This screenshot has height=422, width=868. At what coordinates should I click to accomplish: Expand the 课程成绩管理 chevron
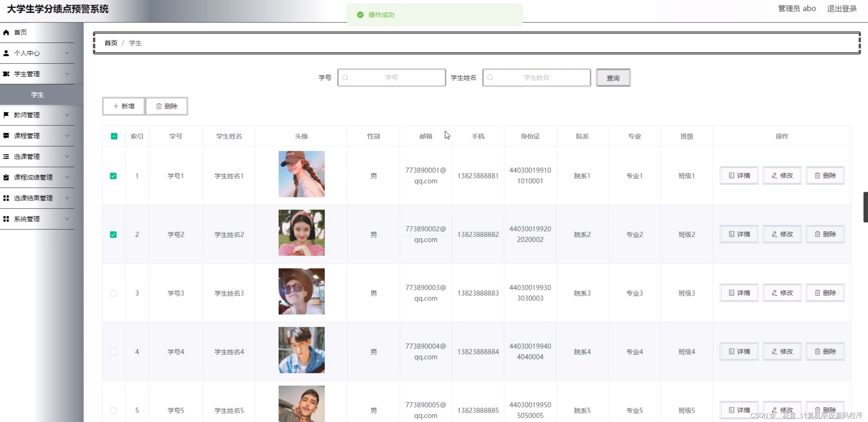tap(67, 177)
